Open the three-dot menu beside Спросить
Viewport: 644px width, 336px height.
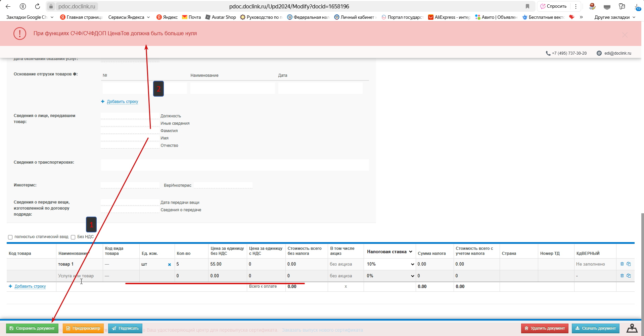pos(576,6)
